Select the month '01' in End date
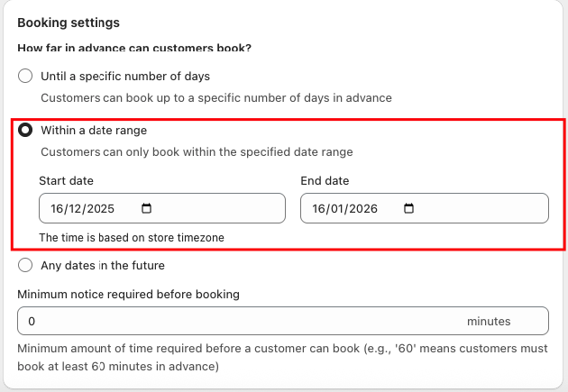Image resolution: width=568 pixels, height=392 pixels. click(x=337, y=209)
